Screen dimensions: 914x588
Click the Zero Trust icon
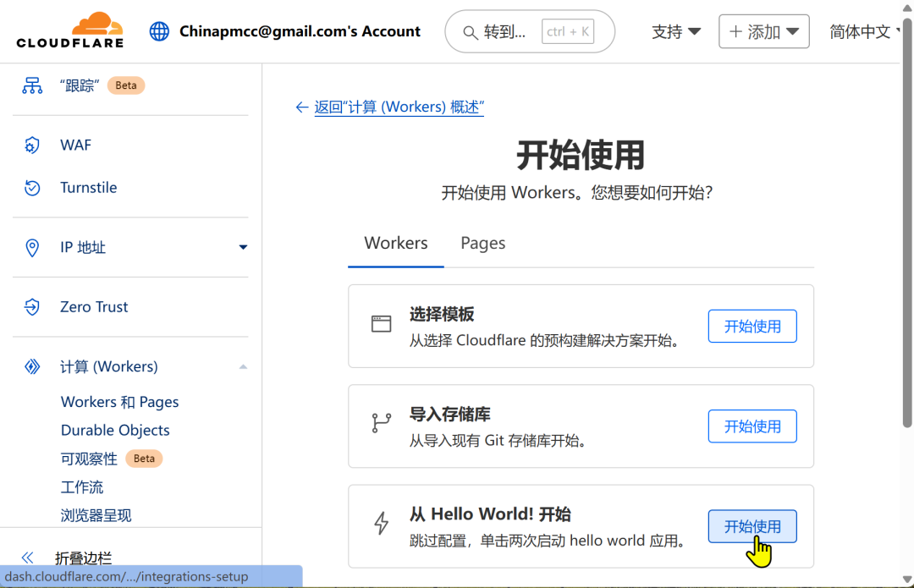click(x=32, y=307)
